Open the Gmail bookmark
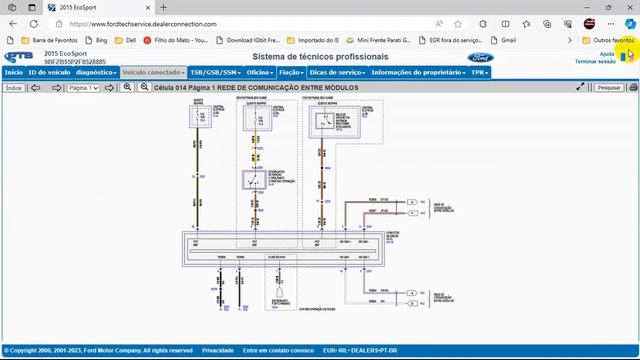 coord(503,40)
